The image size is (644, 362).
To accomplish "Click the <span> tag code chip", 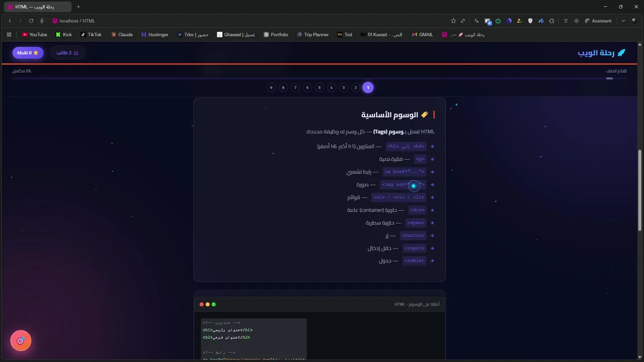I will point(416,223).
